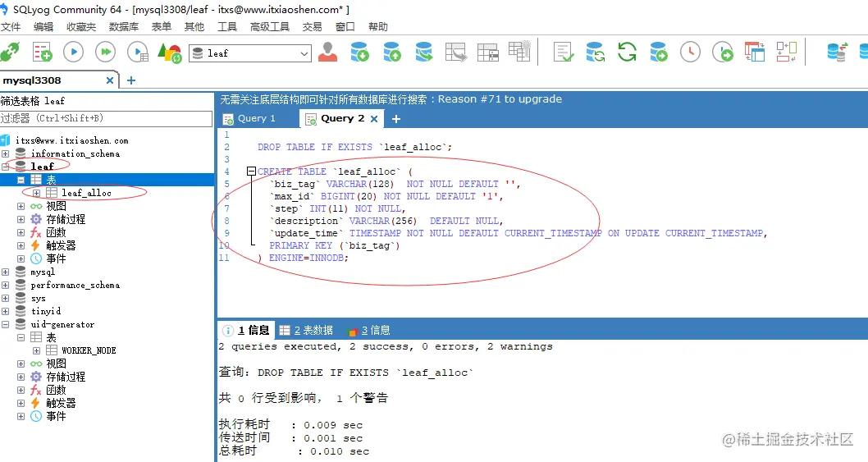Expand the 存储过程 node under leaf
The width and height of the screenshot is (868, 462).
pos(21,219)
